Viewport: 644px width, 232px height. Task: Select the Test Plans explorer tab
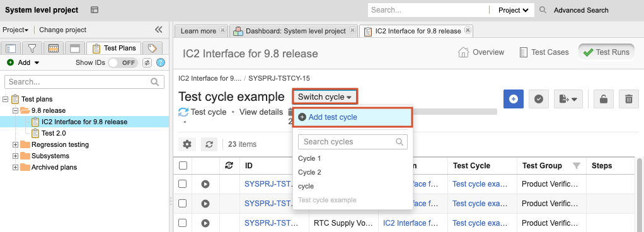tap(114, 48)
